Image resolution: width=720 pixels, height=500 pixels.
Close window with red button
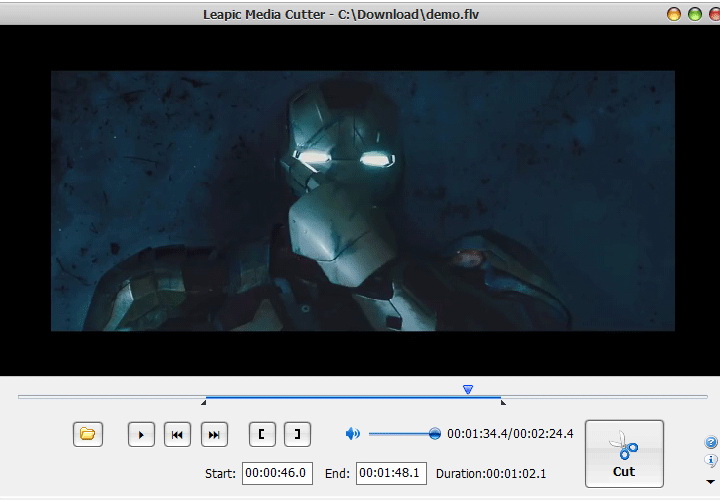click(x=714, y=14)
